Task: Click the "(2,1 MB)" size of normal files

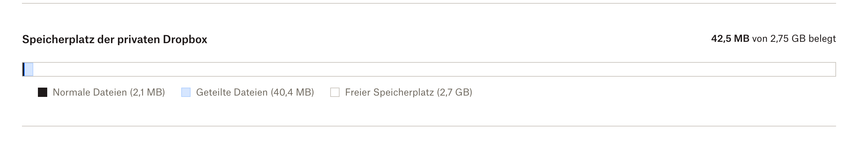Action: [147, 92]
